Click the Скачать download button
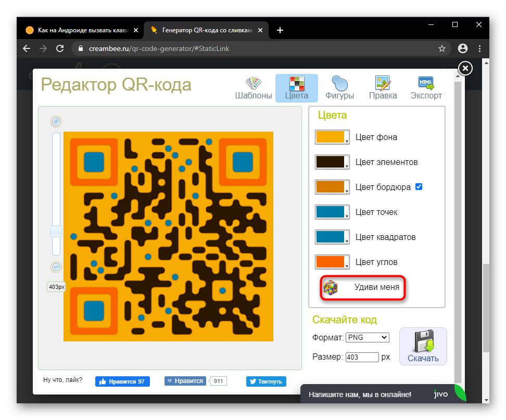 click(x=423, y=347)
